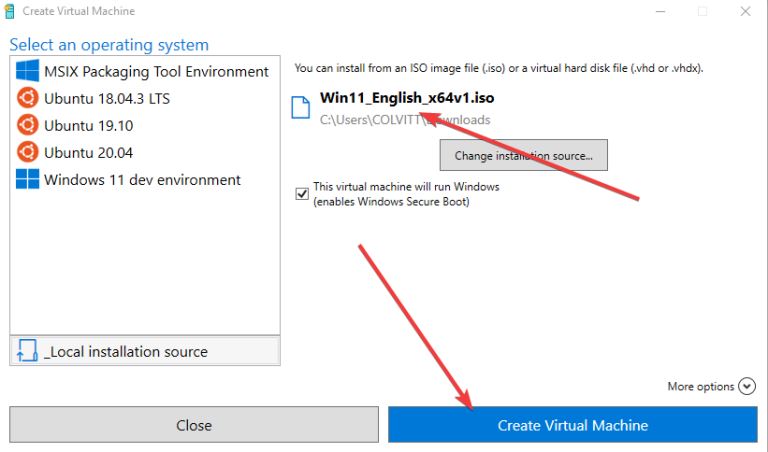Click the Create Virtual Machine button
This screenshot has height=452, width=768.
573,425
